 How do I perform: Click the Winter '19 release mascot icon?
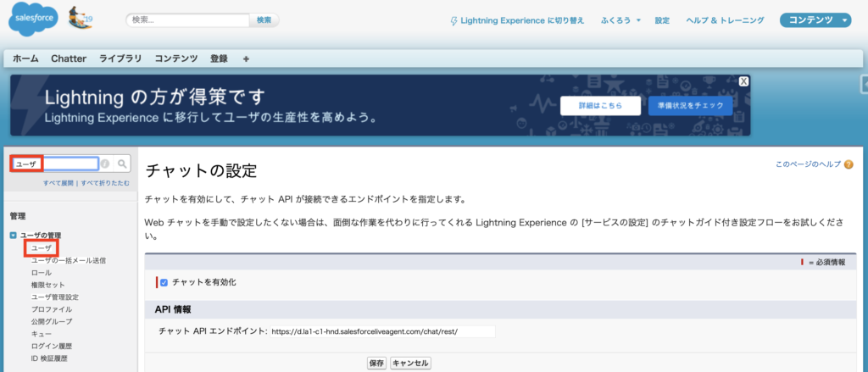click(x=79, y=19)
